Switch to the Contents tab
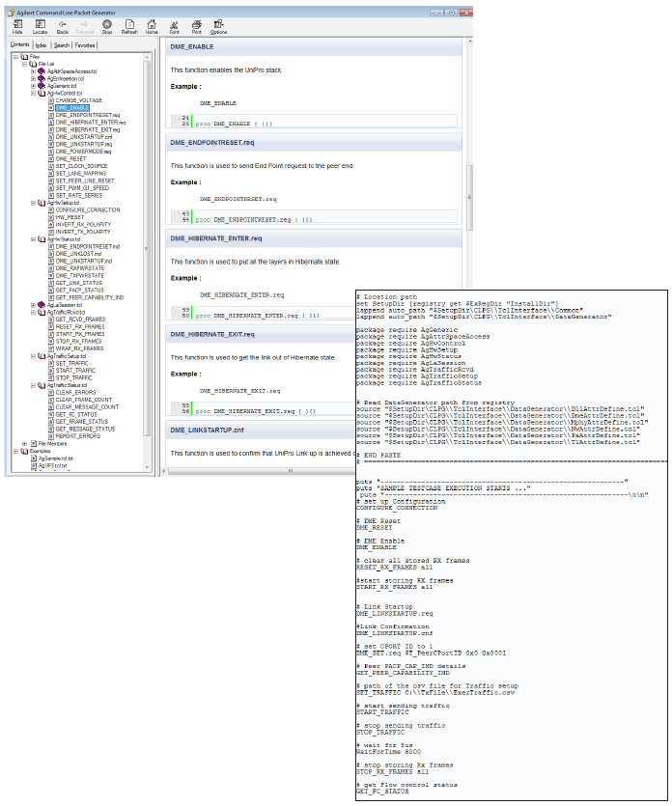This screenshot has height=806, width=672. pyautogui.click(x=20, y=44)
